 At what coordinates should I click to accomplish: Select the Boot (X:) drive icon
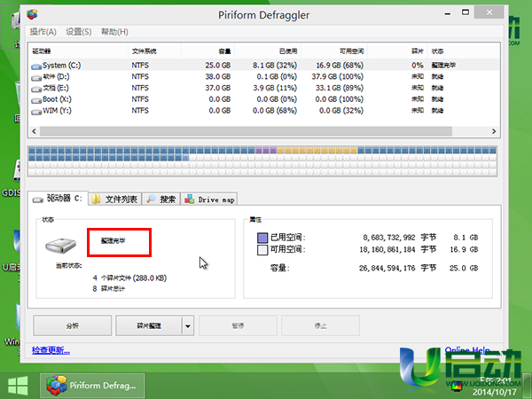pyautogui.click(x=36, y=100)
